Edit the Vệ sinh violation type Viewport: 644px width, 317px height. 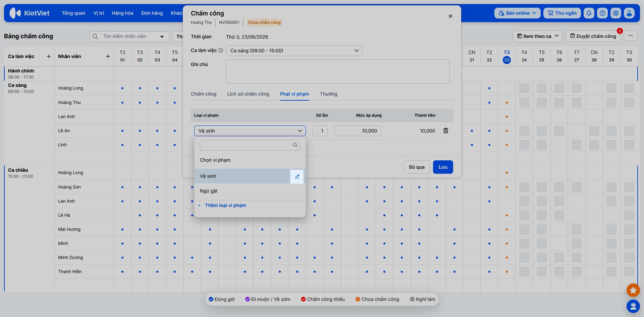pos(297,176)
